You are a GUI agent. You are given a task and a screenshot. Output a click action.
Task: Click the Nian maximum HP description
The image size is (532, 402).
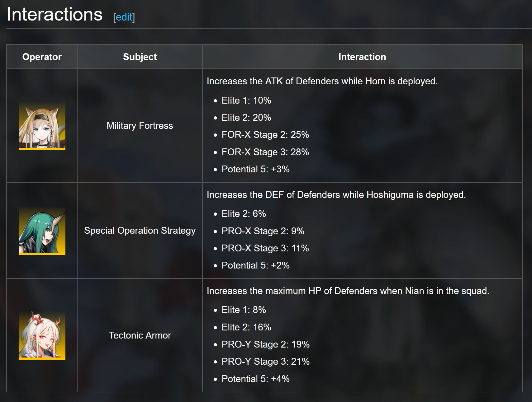348,291
